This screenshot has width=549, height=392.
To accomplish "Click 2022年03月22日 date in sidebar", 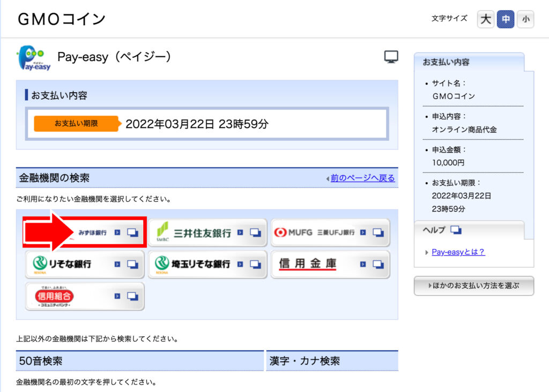I will [x=461, y=196].
